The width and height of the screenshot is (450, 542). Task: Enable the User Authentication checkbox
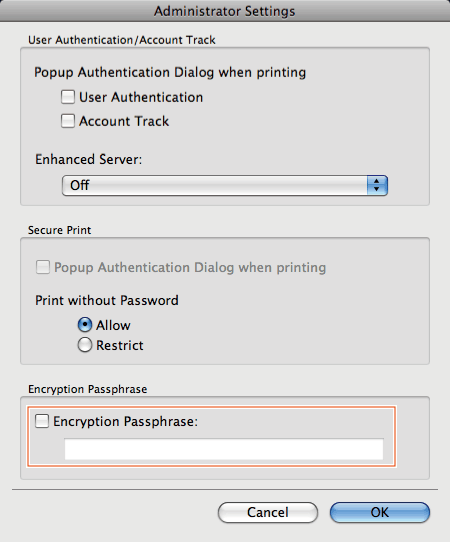click(x=68, y=97)
